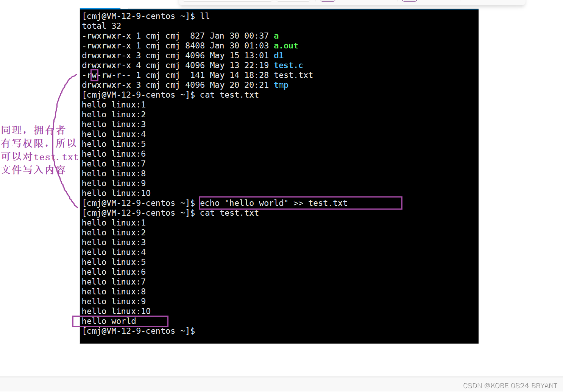The height and width of the screenshot is (392, 563).
Task: Click the file size value '827'
Action: click(x=197, y=36)
